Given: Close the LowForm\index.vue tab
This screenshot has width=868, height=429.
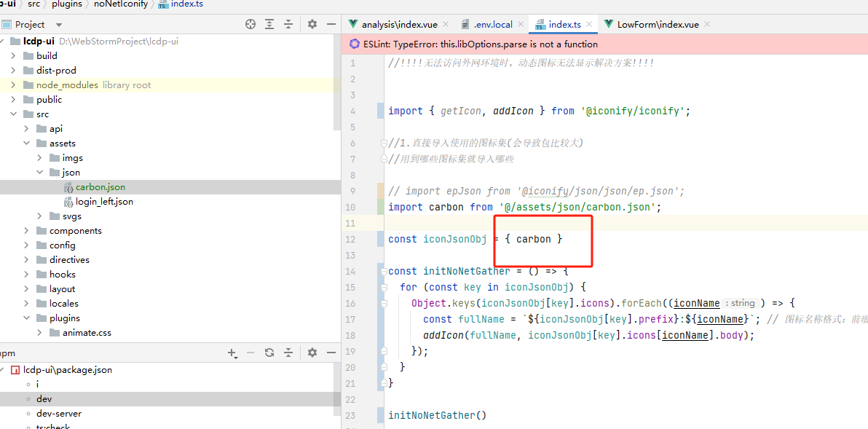Looking at the screenshot, I should [x=707, y=24].
